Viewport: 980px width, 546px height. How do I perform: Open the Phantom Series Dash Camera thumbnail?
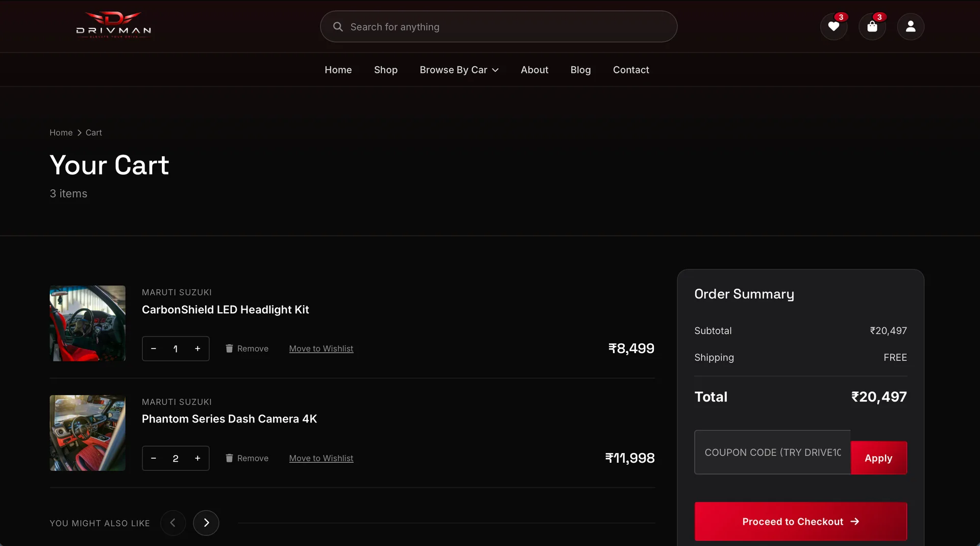pyautogui.click(x=87, y=433)
